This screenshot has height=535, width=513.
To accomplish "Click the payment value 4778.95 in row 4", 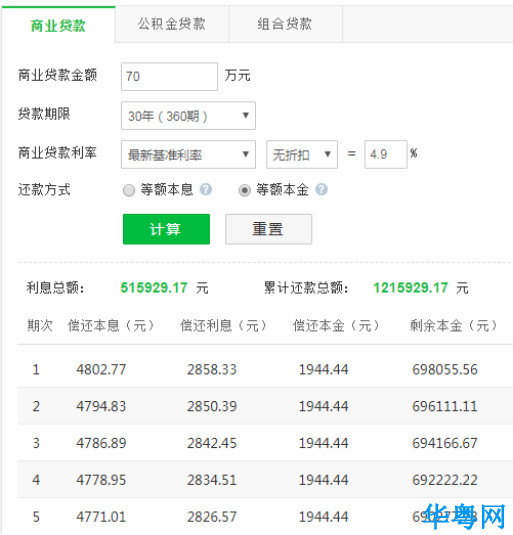I will [101, 480].
